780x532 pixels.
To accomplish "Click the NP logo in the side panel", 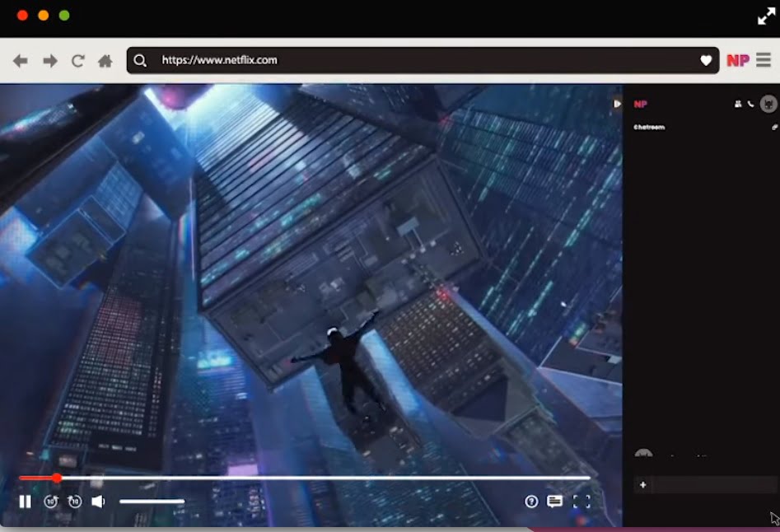I will coord(640,104).
